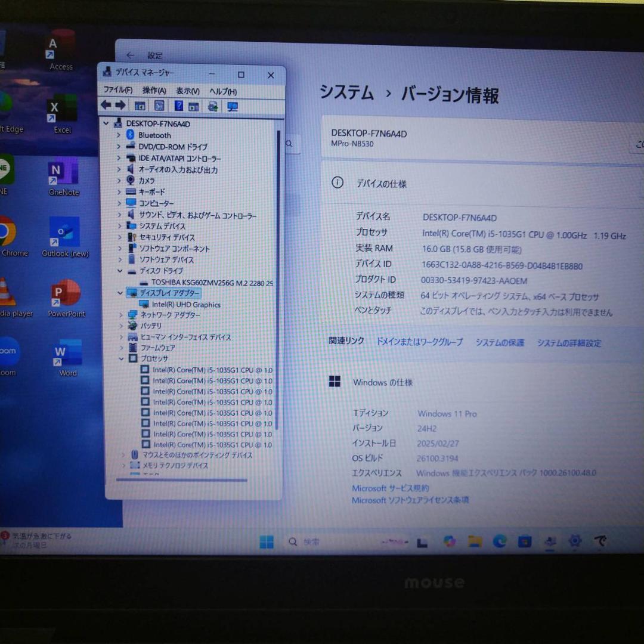The image size is (644, 644).
Task: Collapse the プロセッサ node
Action: 121,358
